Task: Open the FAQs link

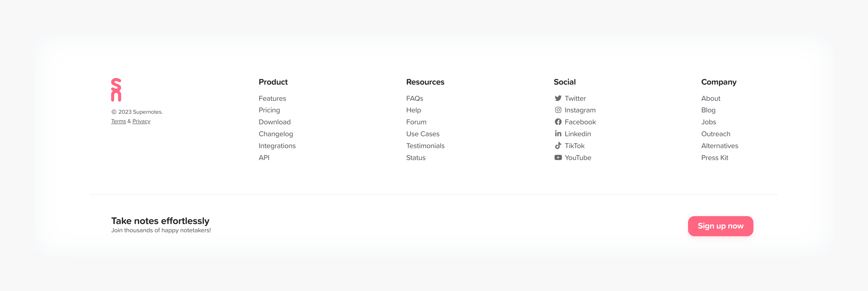Action: 414,98
